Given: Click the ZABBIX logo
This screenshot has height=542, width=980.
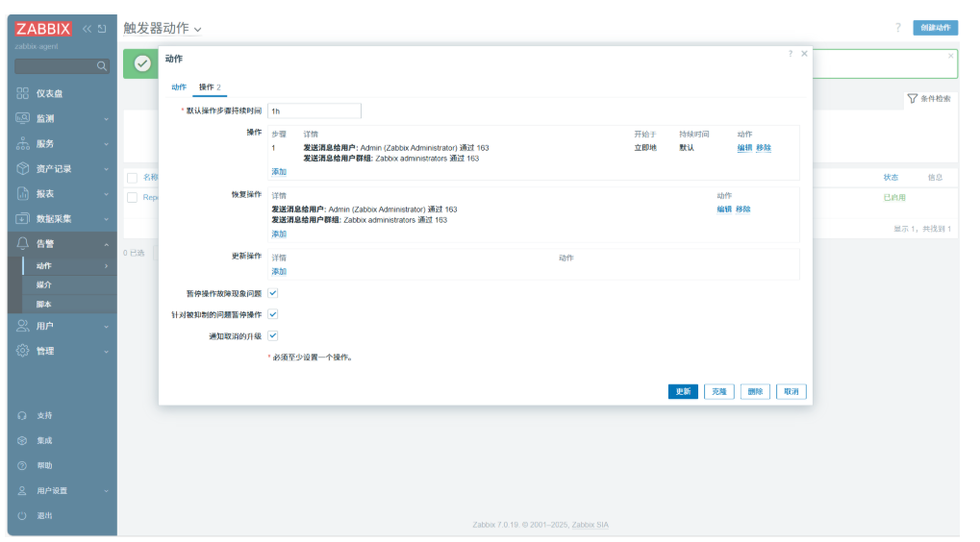Looking at the screenshot, I should 43,29.
